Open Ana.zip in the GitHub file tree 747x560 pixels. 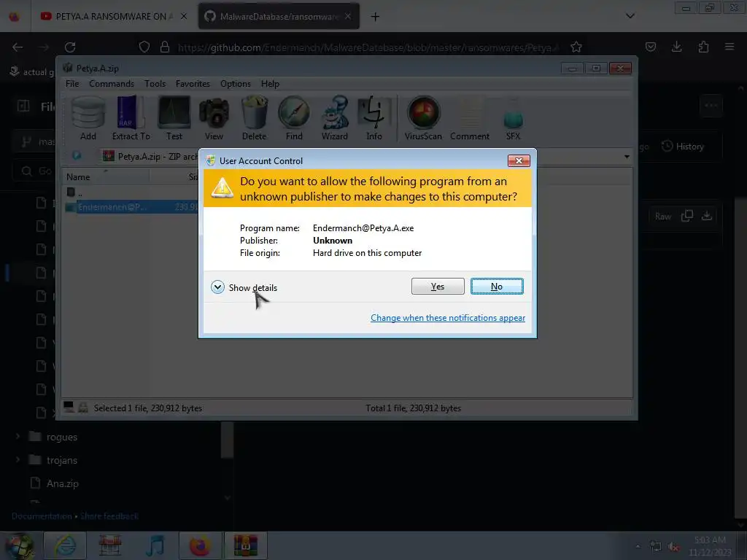pyautogui.click(x=63, y=483)
